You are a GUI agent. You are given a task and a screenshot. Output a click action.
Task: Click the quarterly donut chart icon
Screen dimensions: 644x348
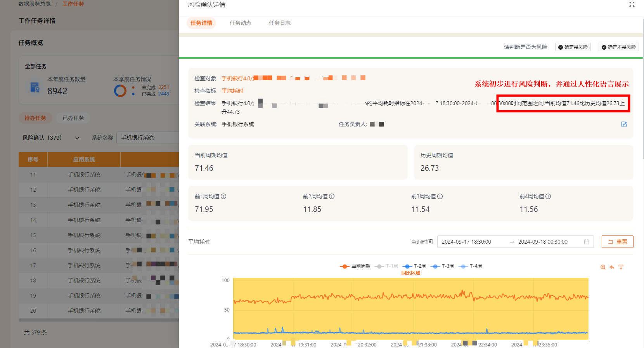[x=120, y=91]
